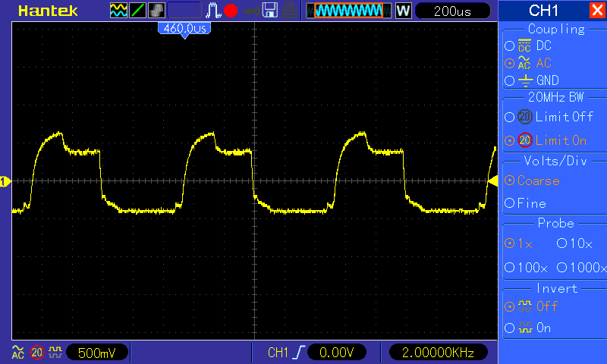Select the 1000x probe setting
The height and width of the screenshot is (364, 607).
581,267
